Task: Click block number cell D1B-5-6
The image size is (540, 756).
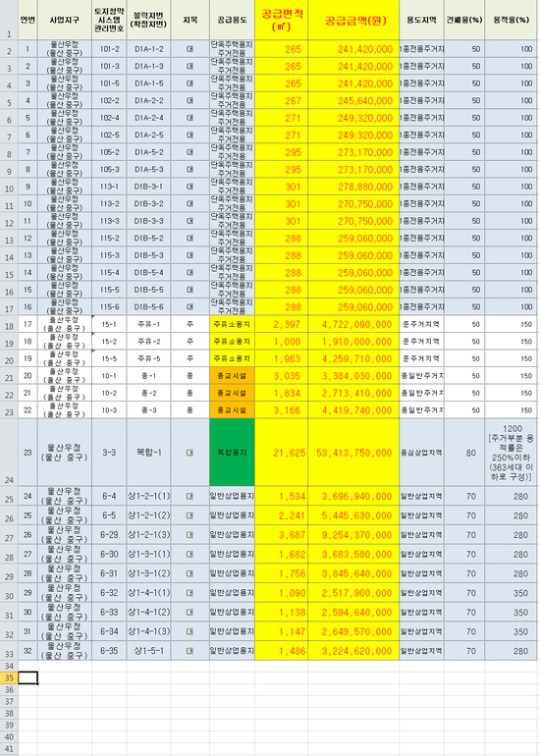Action: tap(149, 307)
